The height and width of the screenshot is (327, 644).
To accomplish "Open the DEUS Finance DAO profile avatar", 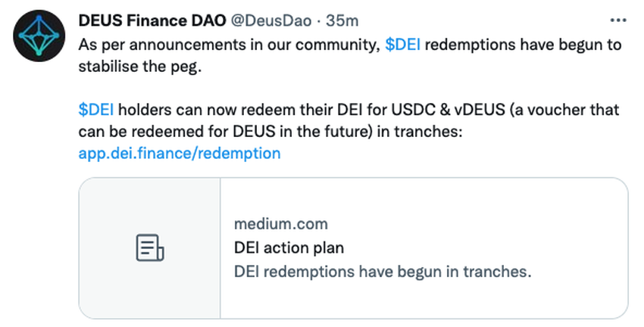I will (x=37, y=38).
